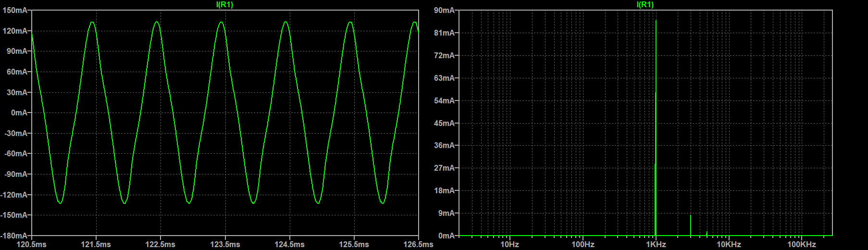Click the 54mA FFT axis label
The height and width of the screenshot is (250, 868).
445,100
